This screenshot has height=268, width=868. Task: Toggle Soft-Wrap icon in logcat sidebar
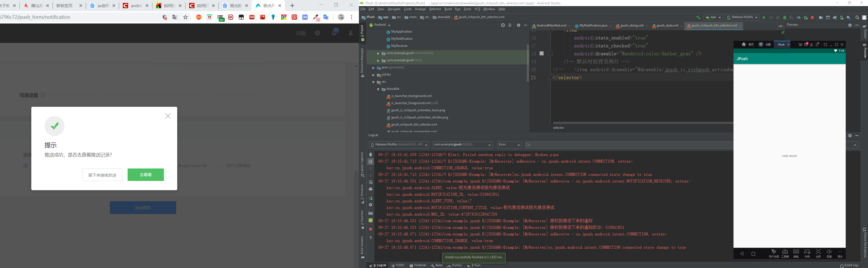click(x=371, y=182)
